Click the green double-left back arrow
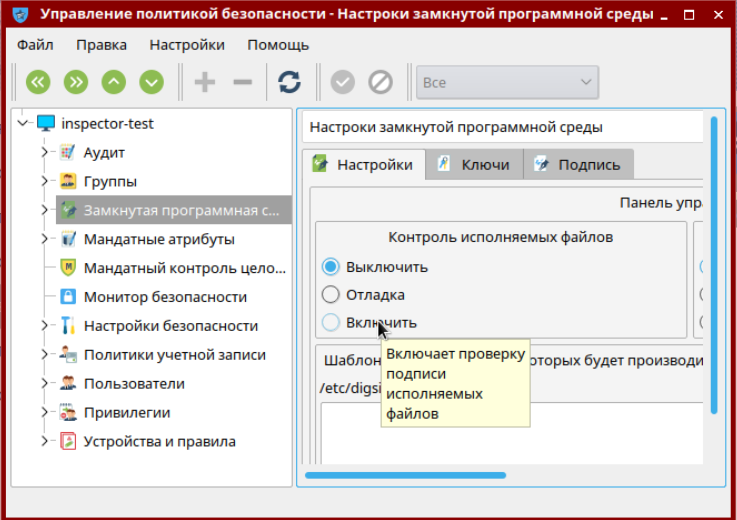 click(x=38, y=82)
